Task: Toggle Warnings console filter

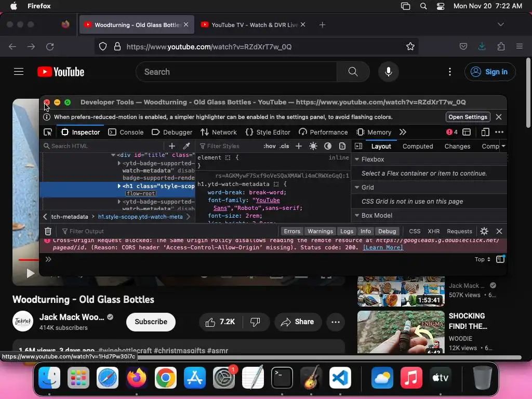Action: (x=320, y=231)
